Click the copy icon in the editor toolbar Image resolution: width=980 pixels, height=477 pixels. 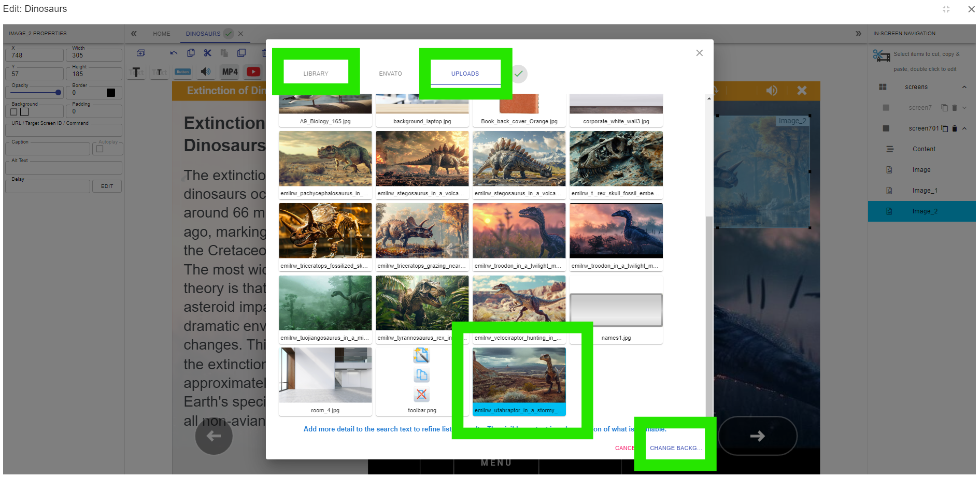click(x=191, y=53)
